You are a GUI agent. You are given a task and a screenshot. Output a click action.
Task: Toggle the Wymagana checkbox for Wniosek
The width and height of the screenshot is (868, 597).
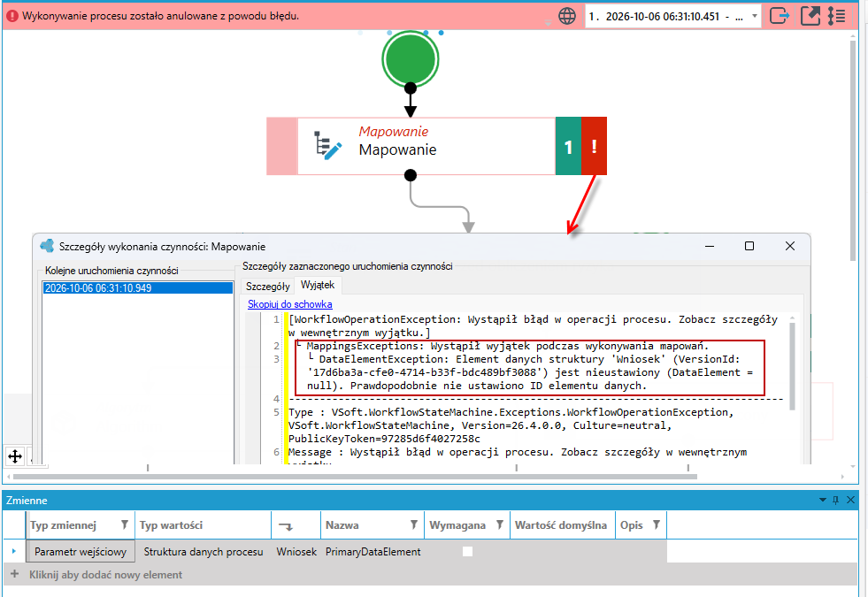pyautogui.click(x=468, y=552)
